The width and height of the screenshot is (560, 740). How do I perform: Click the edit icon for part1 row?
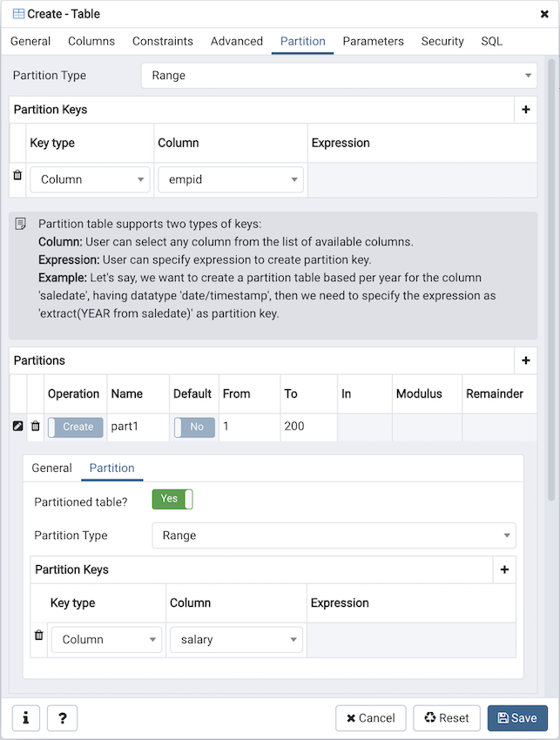click(x=18, y=427)
